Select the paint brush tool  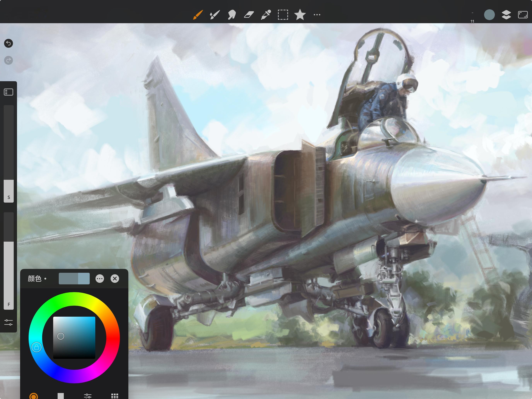tap(198, 15)
